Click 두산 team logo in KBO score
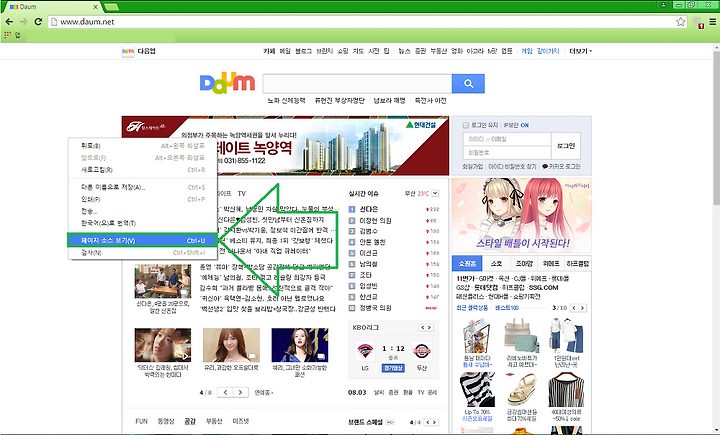 tap(422, 351)
